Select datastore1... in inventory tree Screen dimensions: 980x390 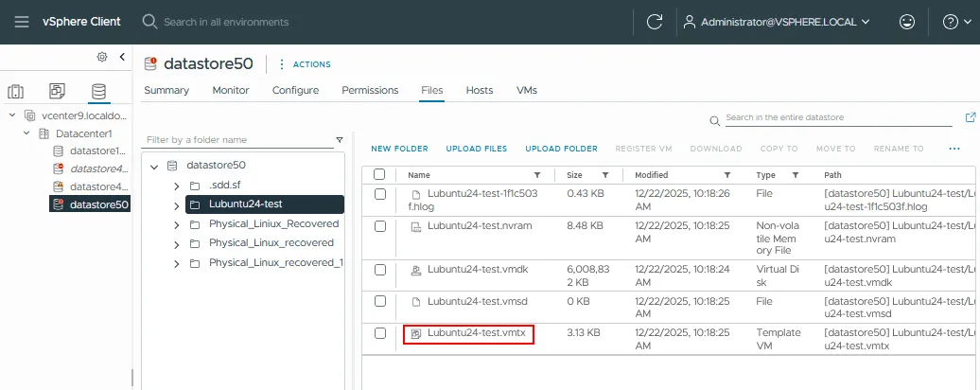click(x=97, y=151)
